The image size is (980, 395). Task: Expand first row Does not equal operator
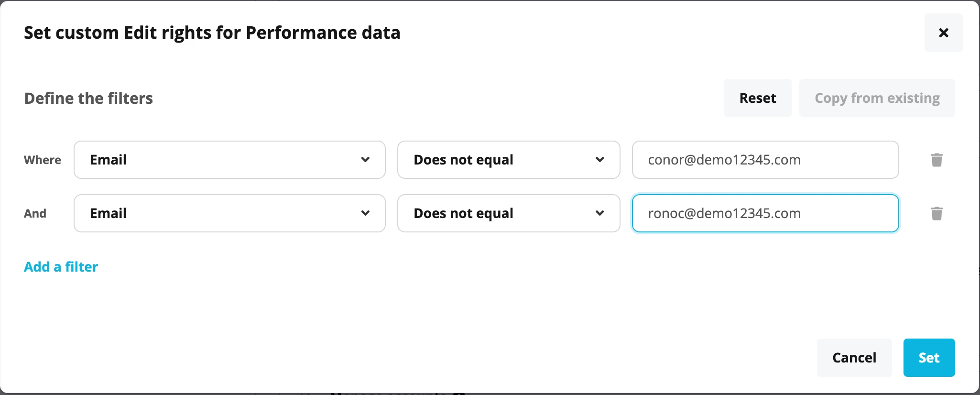[x=509, y=160]
